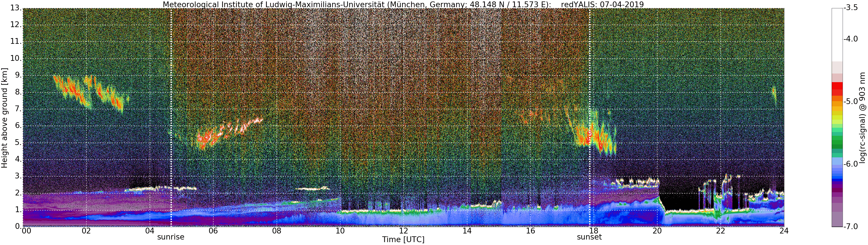Click the y-axis tick label '3.'
The height and width of the screenshot is (245, 868).
18,176
